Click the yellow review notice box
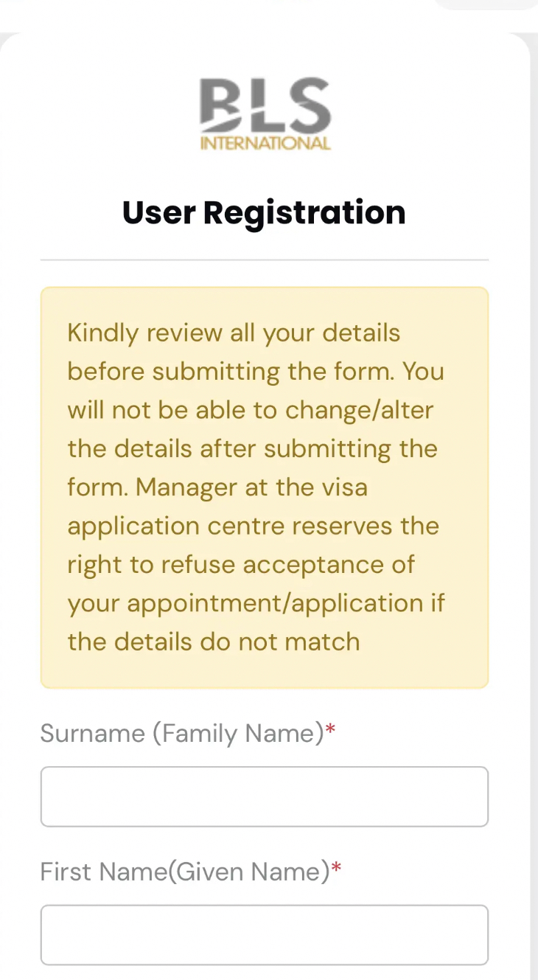 tap(265, 487)
